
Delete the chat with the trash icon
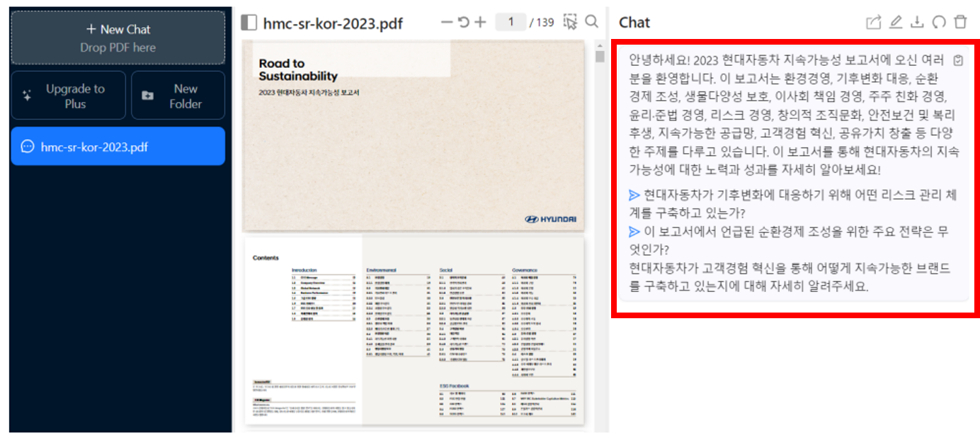(x=960, y=23)
